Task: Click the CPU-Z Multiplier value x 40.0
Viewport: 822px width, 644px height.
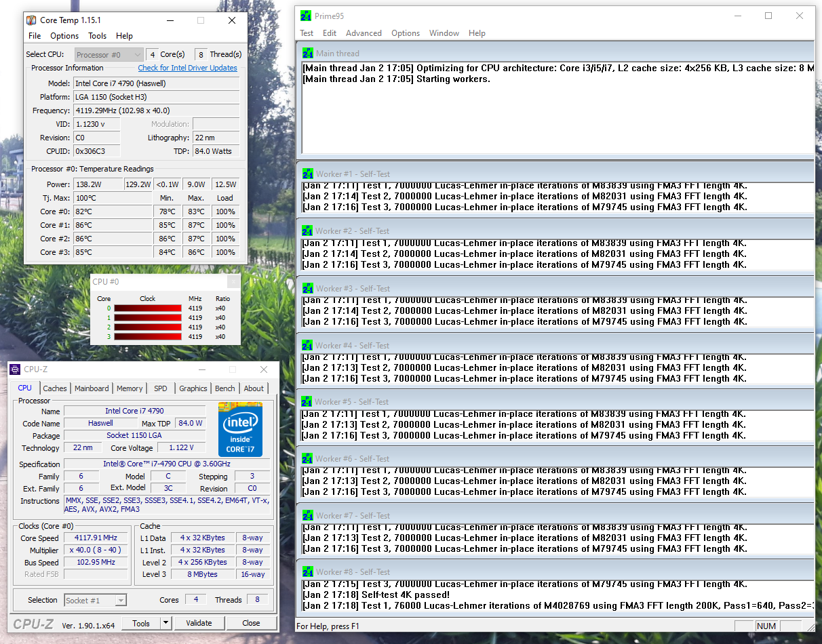Action: click(x=96, y=550)
